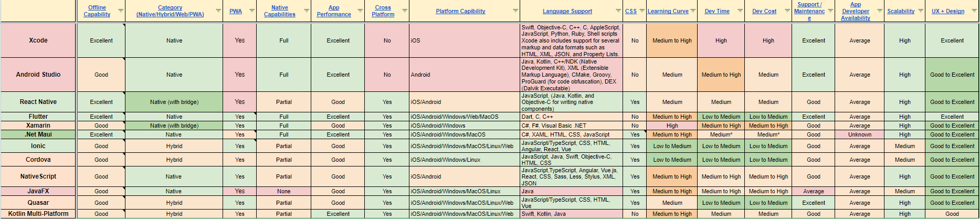Click the PWA column filter icon
The width and height of the screenshot is (980, 219).
point(252,11)
